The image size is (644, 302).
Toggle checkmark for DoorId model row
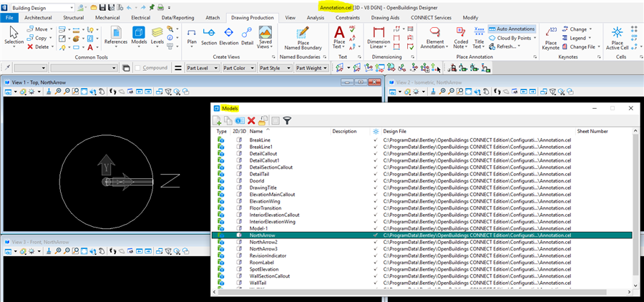click(x=376, y=181)
